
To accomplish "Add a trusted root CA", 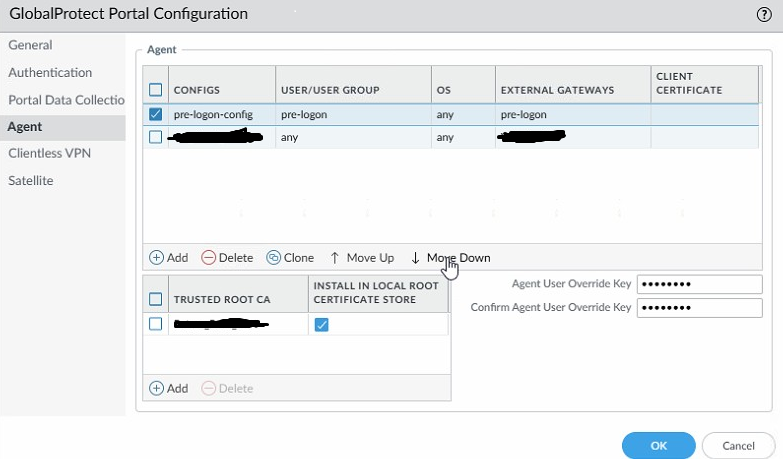I will click(x=169, y=388).
